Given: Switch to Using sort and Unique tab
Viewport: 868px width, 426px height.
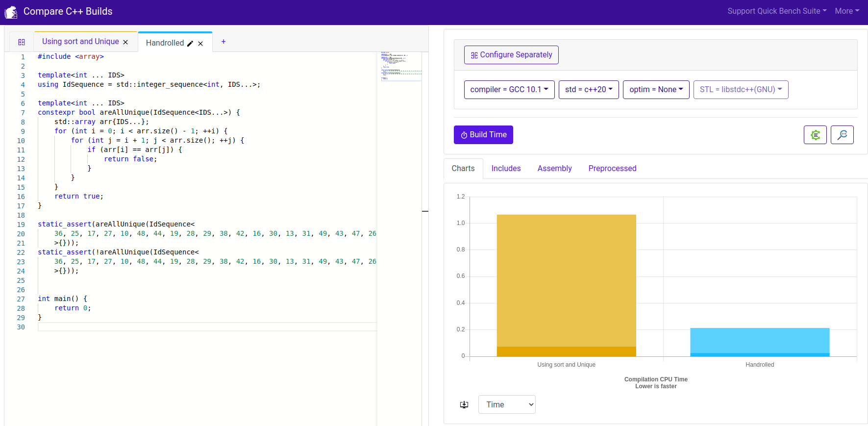Looking at the screenshot, I should tap(80, 42).
